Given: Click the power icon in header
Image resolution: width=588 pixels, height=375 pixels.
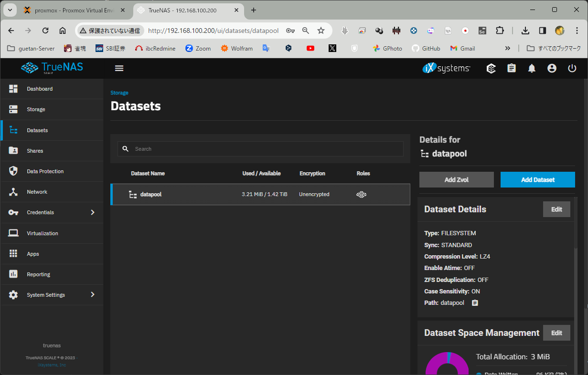Looking at the screenshot, I should point(572,68).
